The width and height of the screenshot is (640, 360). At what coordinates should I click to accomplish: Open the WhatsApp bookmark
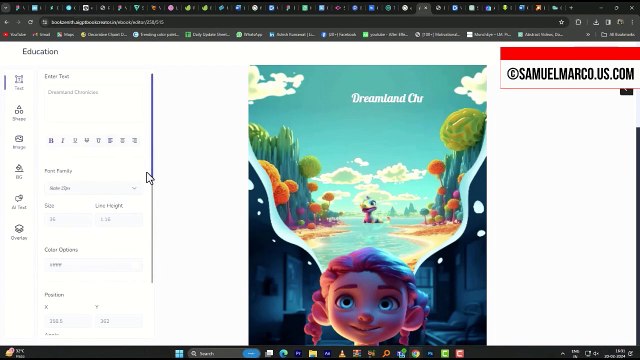tap(249, 35)
